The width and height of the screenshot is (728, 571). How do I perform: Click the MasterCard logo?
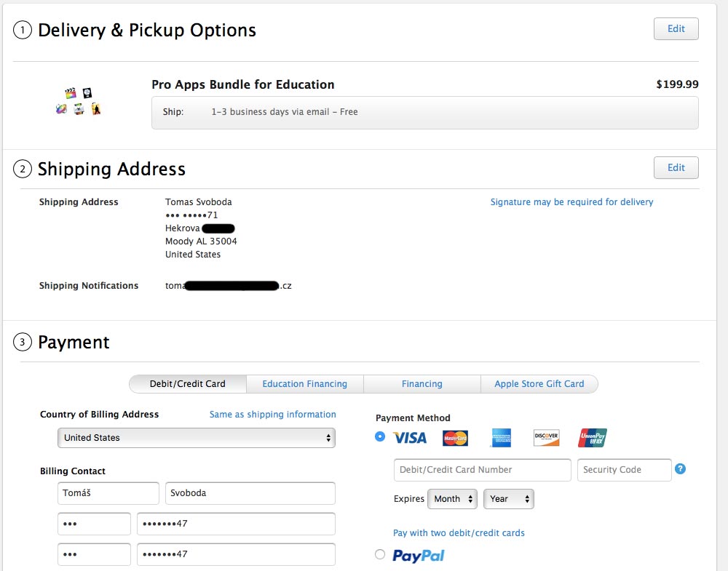coord(455,438)
